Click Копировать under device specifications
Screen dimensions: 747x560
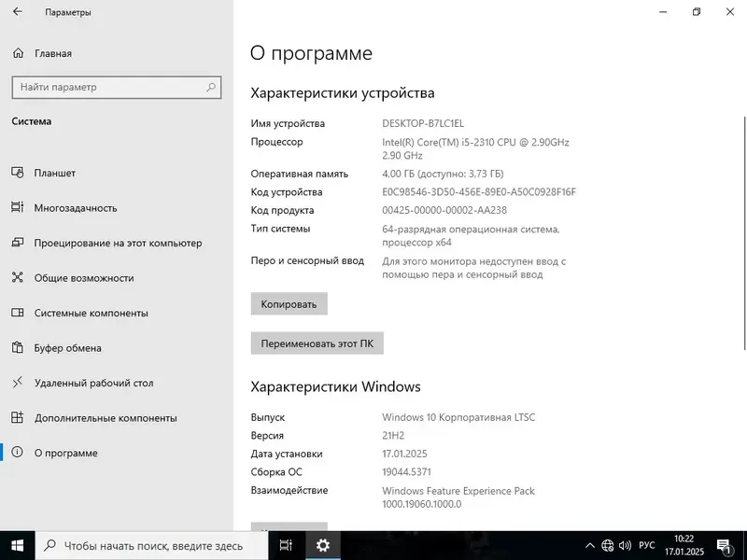(289, 304)
